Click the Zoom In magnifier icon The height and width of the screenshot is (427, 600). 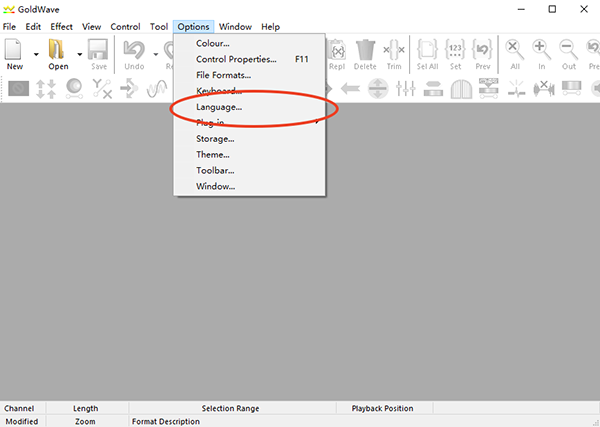[541, 50]
